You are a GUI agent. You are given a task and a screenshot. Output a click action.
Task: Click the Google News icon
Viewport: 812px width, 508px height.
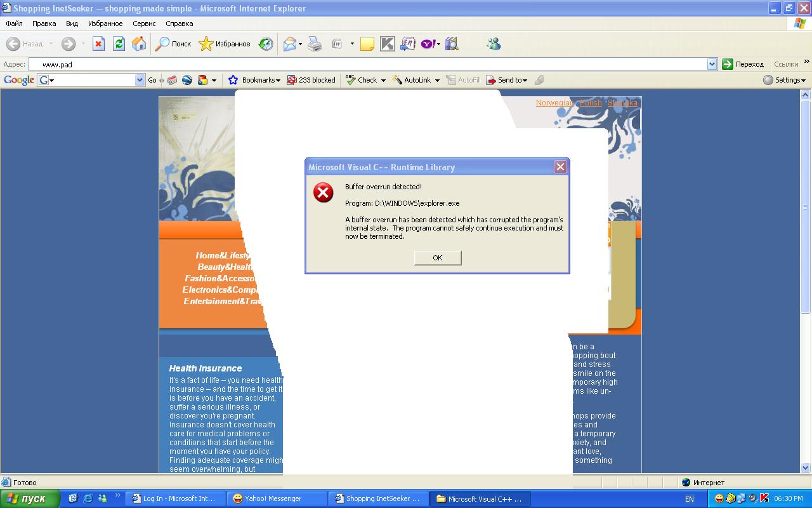[172, 80]
